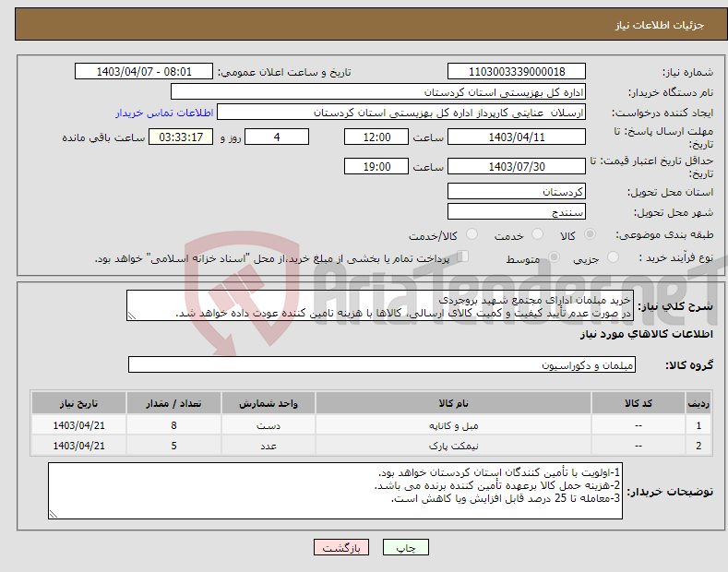
Task: Click the buyer notes textarea
Action: click(x=335, y=491)
